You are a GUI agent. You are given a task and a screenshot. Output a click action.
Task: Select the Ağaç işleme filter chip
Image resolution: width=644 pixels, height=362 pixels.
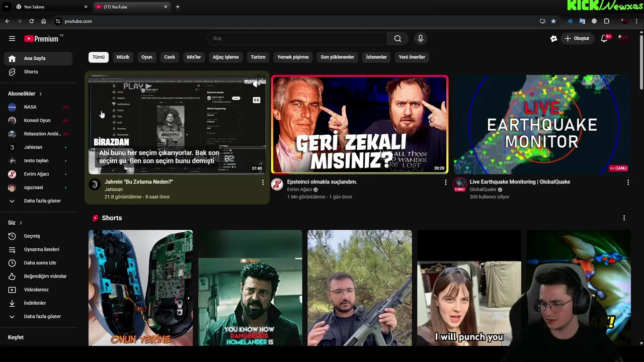226,57
